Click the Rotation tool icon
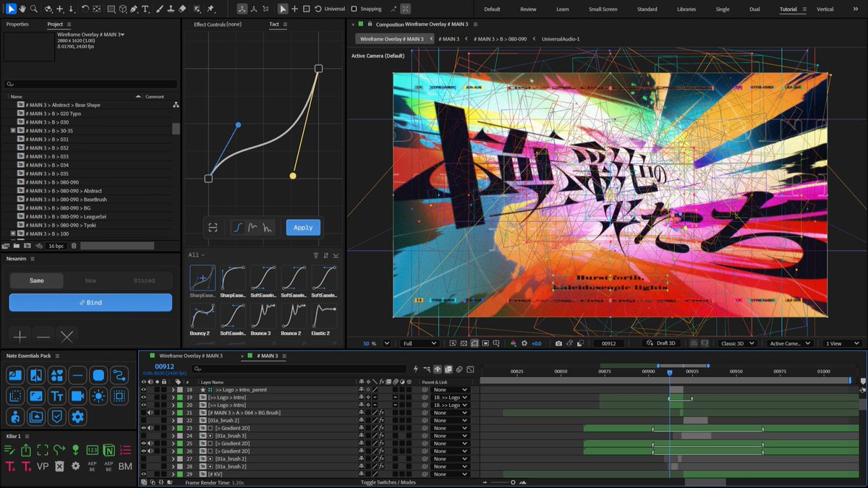Image resolution: width=868 pixels, height=488 pixels. pos(85,9)
